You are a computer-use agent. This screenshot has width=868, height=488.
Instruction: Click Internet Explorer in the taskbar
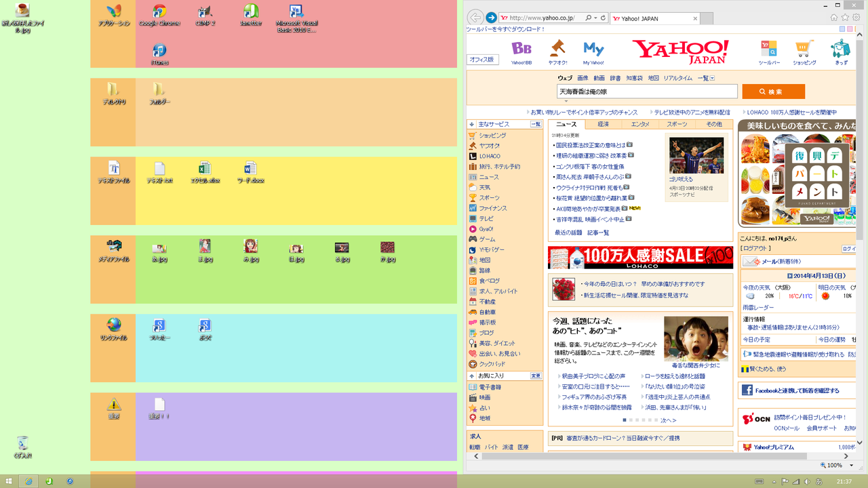28,481
